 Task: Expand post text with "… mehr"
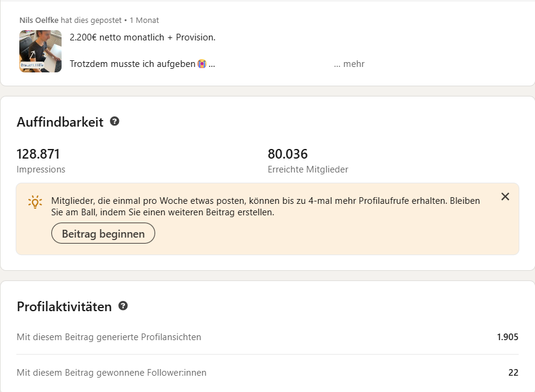click(x=349, y=64)
